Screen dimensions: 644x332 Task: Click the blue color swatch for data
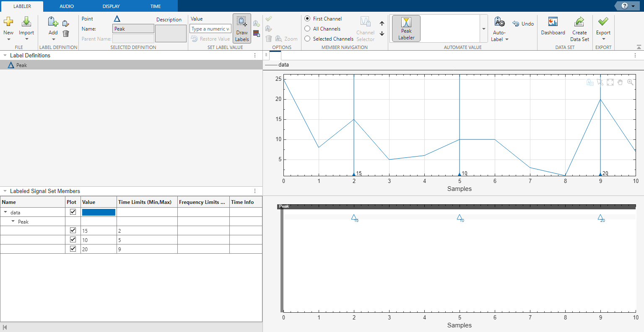tap(99, 212)
